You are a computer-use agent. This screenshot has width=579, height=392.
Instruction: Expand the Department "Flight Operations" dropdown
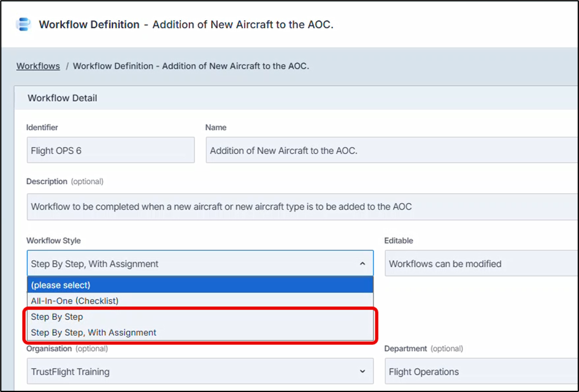[478, 372]
